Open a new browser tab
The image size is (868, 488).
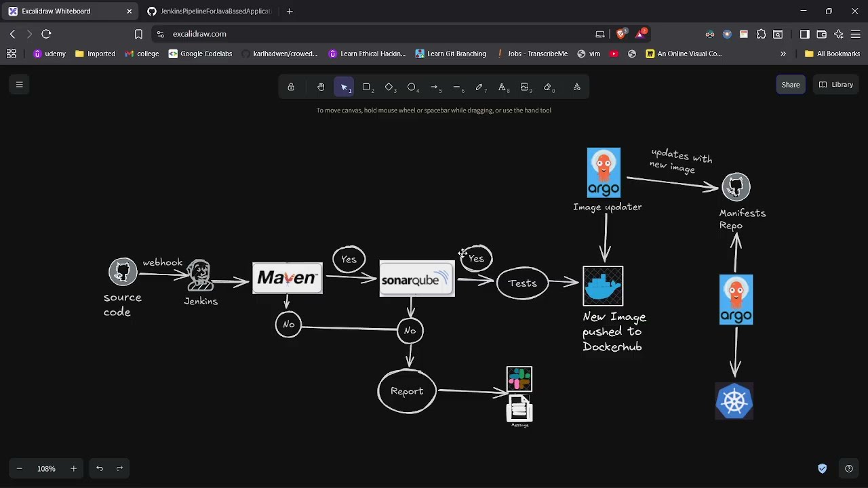(290, 11)
